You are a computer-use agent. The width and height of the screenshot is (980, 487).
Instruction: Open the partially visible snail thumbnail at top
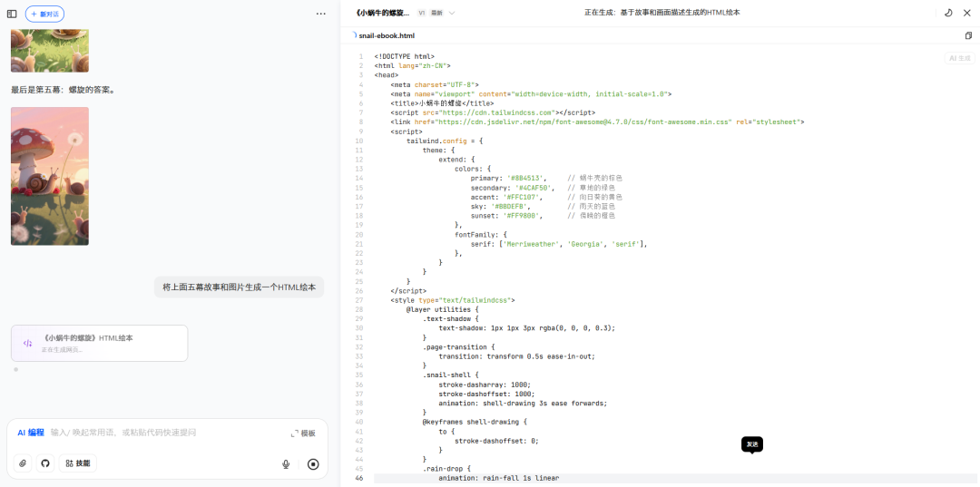[x=50, y=50]
